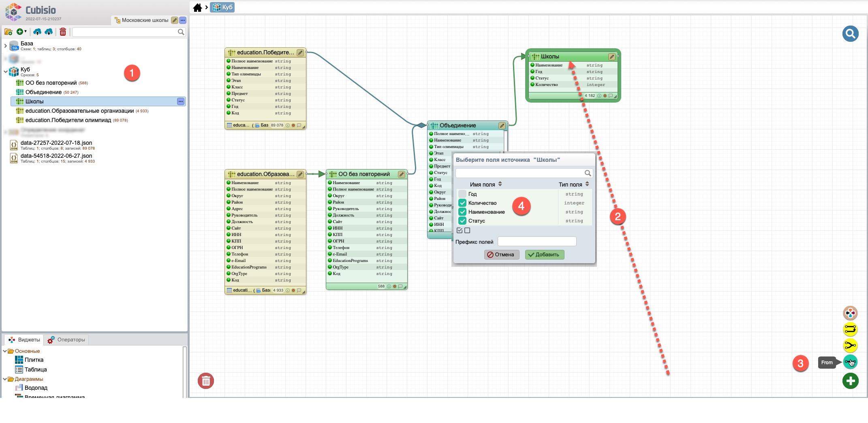Edit Объединение node via pencil icon
The width and height of the screenshot is (868, 423).
click(502, 126)
